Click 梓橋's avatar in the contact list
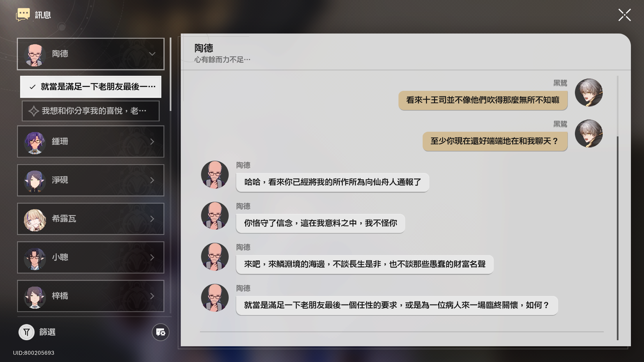 click(35, 297)
